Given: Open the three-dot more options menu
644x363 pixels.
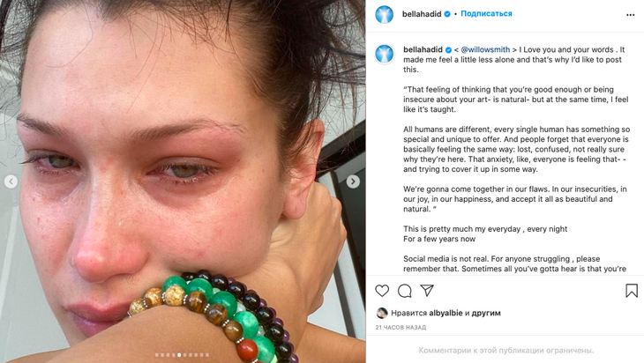Looking at the screenshot, I should pos(631,15).
